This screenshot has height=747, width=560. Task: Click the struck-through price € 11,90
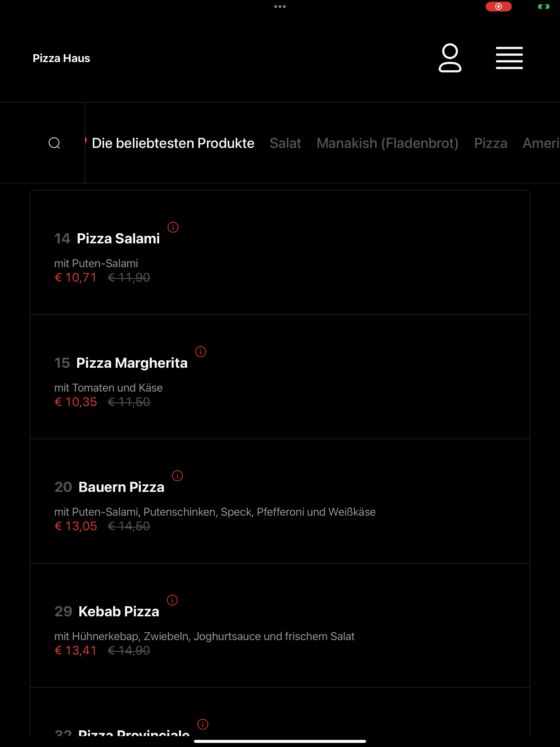[129, 278]
